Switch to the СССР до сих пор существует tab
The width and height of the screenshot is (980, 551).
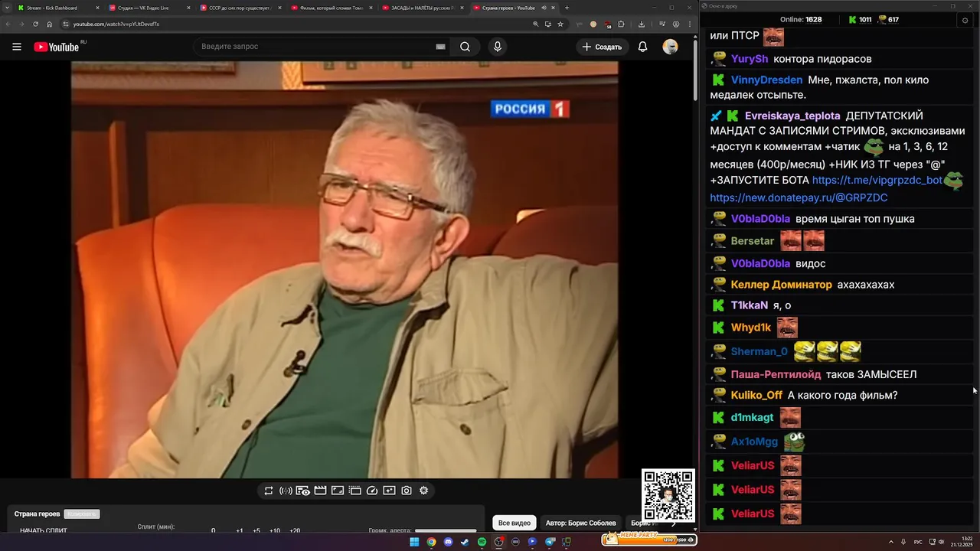[x=239, y=8]
